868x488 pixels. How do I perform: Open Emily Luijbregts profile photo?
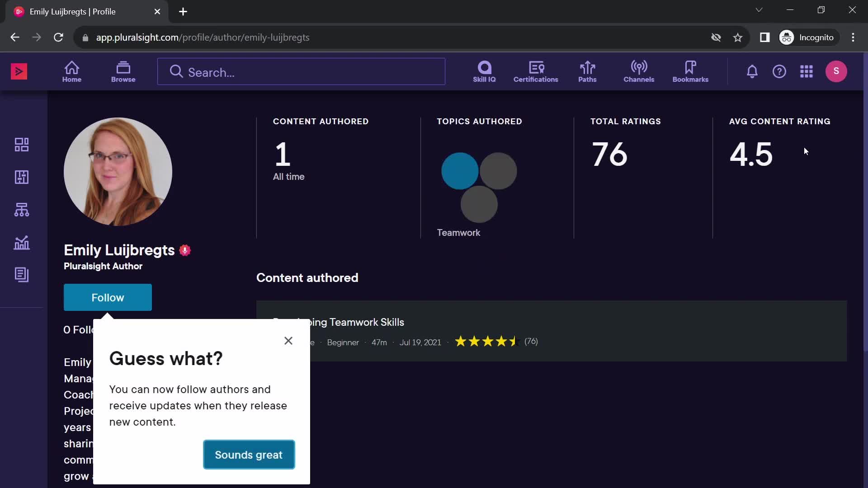tap(118, 172)
